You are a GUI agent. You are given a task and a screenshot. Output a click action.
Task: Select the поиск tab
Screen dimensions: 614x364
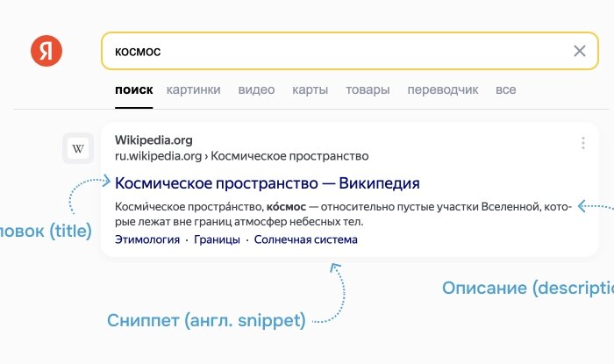click(134, 89)
